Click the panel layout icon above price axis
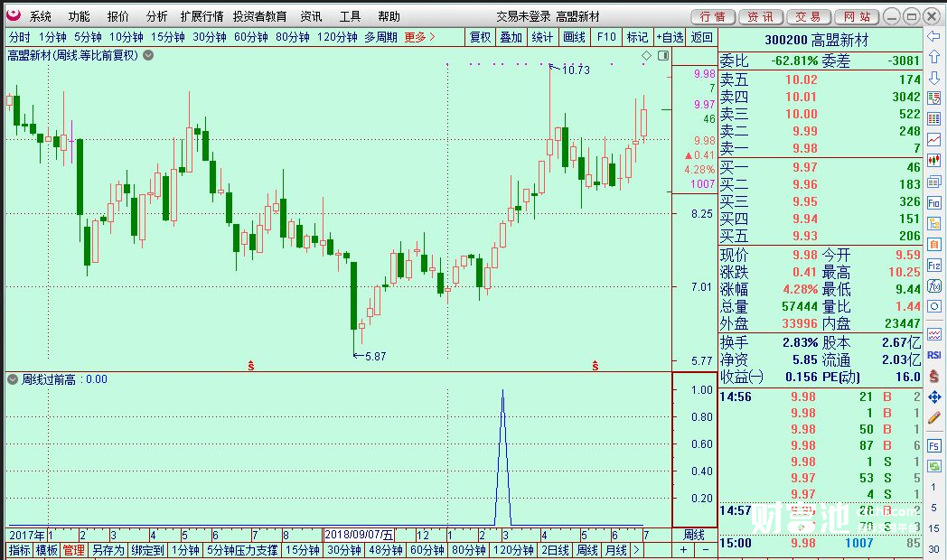The image size is (947, 560). coord(663,55)
